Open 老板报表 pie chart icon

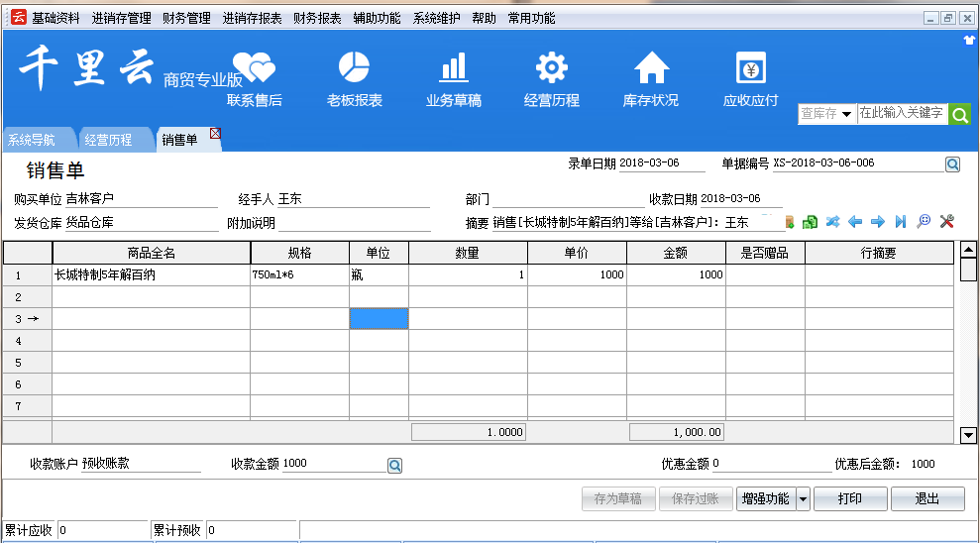click(x=354, y=69)
